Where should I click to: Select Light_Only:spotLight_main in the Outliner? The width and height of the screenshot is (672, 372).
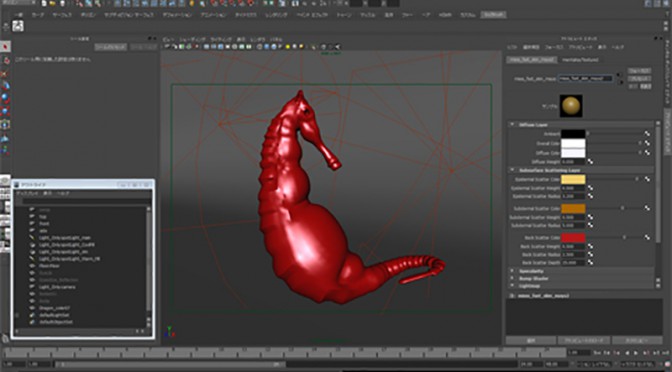pos(64,237)
